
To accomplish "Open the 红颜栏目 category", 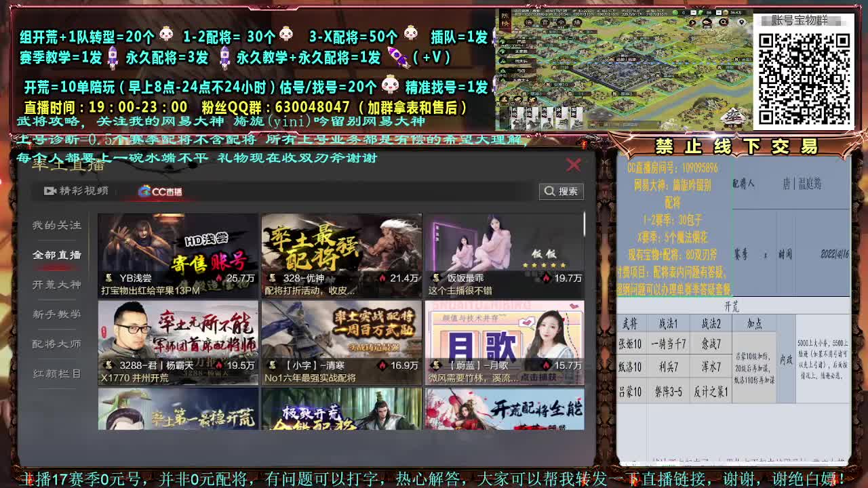I will [57, 373].
